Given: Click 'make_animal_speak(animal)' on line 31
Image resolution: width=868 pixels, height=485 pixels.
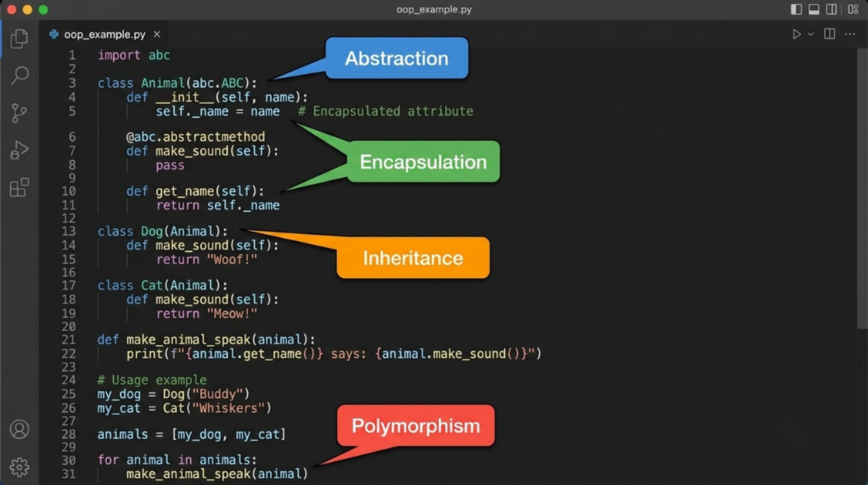Looking at the screenshot, I should coord(217,474).
